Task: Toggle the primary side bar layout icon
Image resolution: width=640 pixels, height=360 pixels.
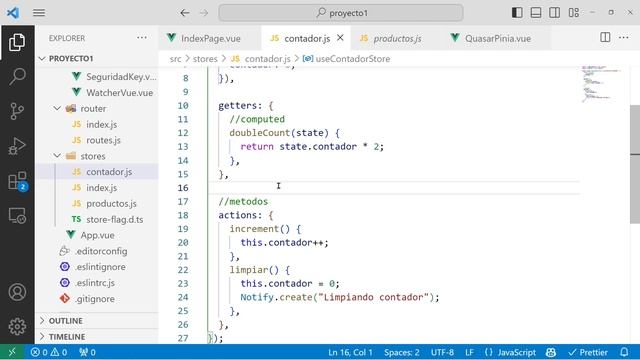Action: tap(517, 13)
